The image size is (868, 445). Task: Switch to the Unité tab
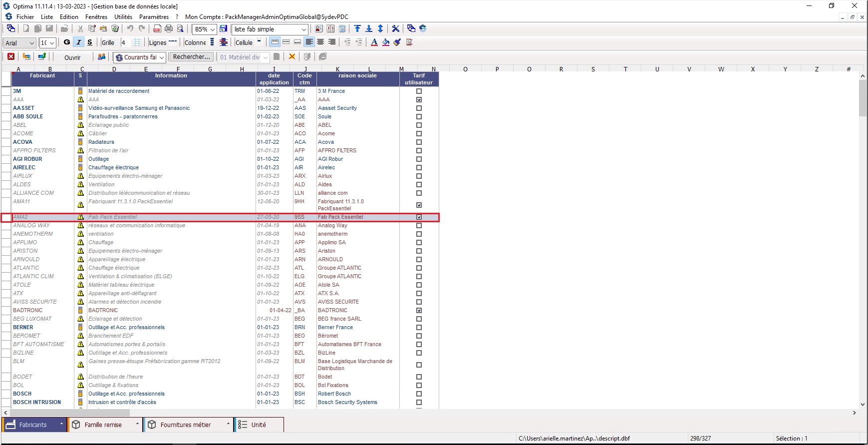tap(259, 425)
